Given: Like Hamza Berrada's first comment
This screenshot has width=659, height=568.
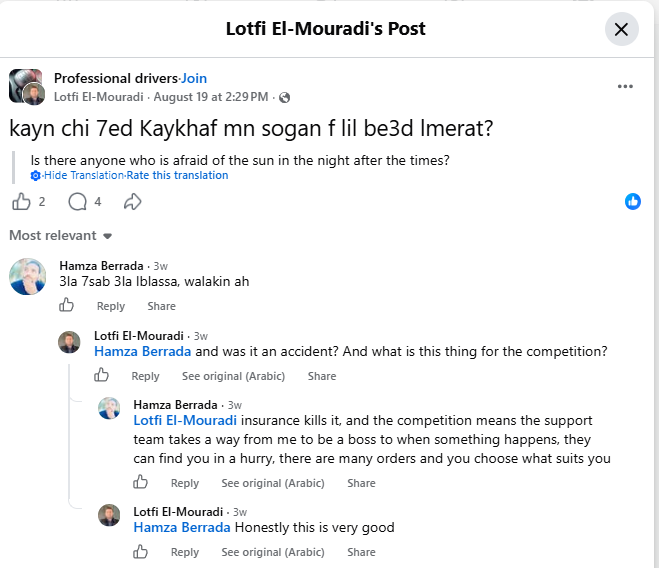Looking at the screenshot, I should point(66,305).
